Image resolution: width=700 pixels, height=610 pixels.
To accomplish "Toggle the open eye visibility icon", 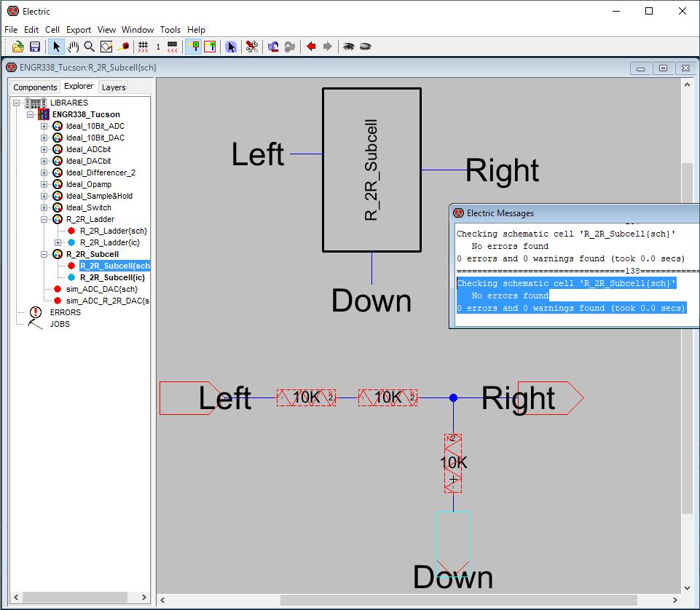I will pos(349,47).
